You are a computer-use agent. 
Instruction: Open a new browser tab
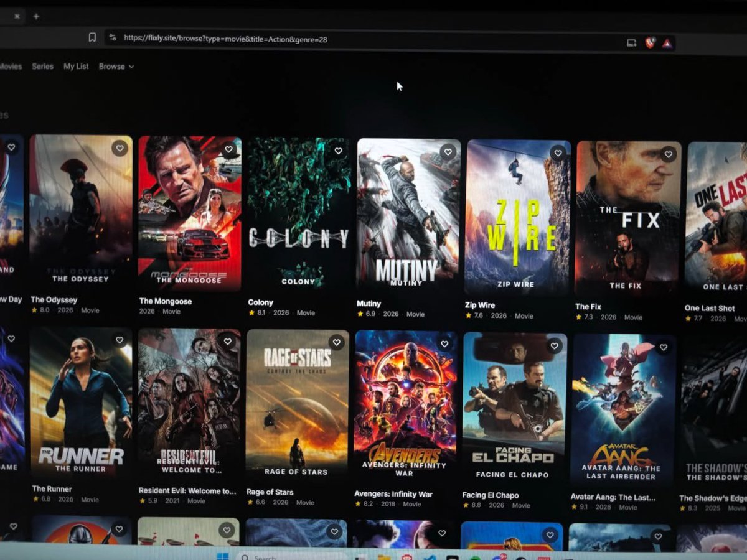point(36,16)
